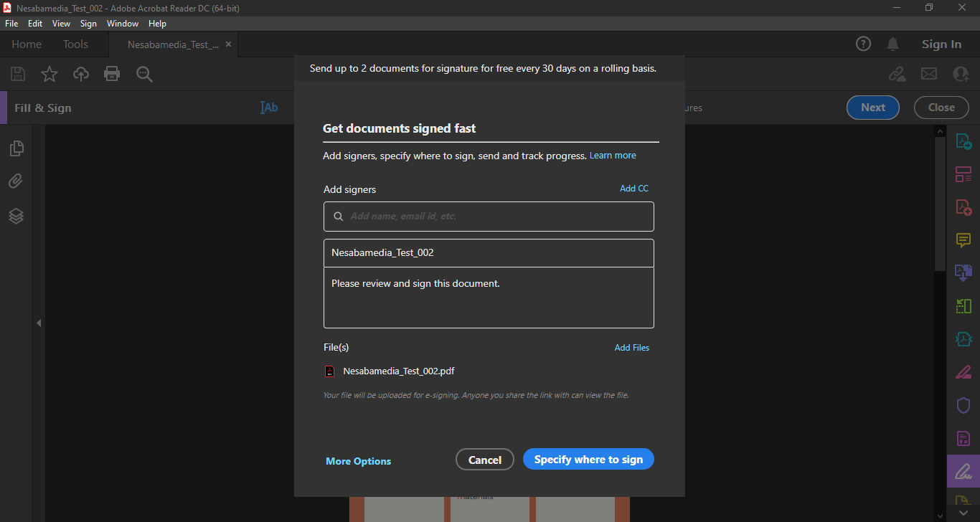This screenshot has width=980, height=522.
Task: Click Specify where to sign button
Action: 588,460
